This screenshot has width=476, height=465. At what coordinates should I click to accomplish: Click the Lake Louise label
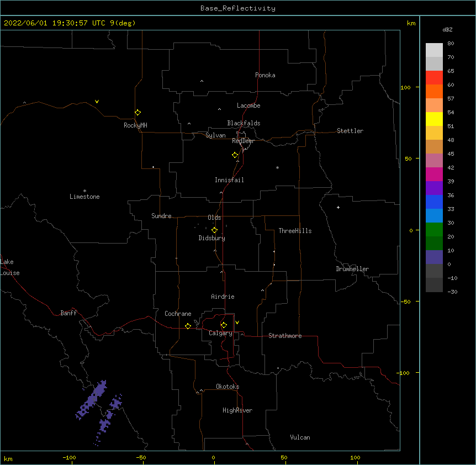pyautogui.click(x=9, y=267)
